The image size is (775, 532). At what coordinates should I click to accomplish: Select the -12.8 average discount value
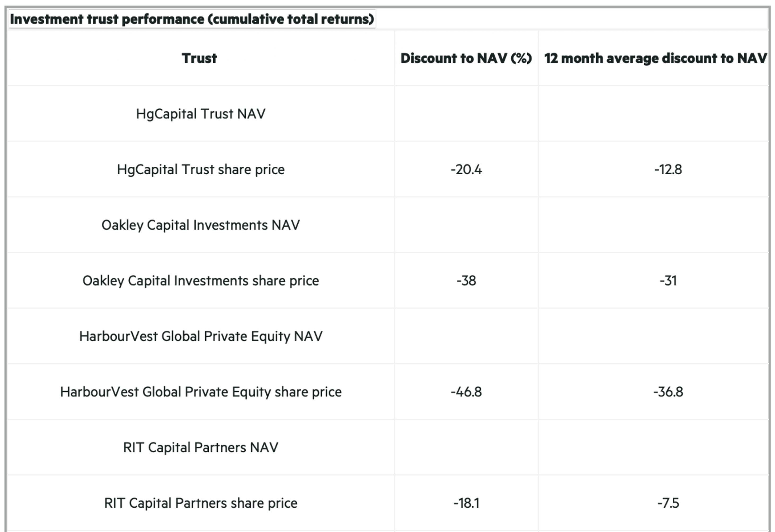668,170
